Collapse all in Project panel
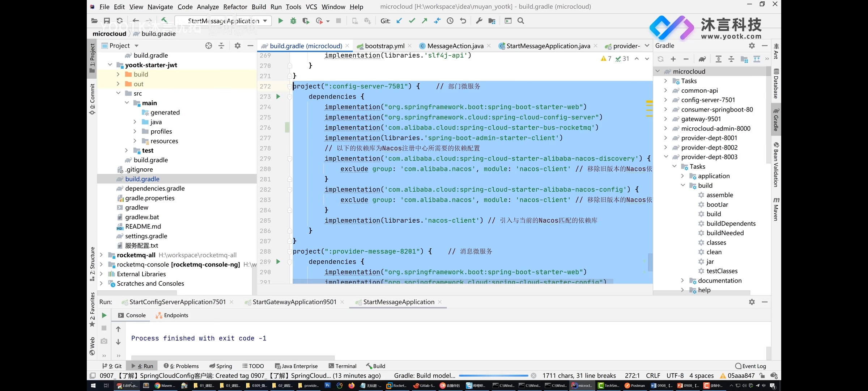Image resolution: width=868 pixels, height=391 pixels. [x=221, y=46]
